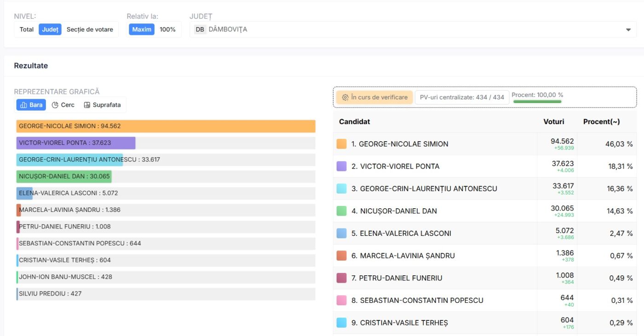Click the Rezultate section heading

pyautogui.click(x=31, y=66)
